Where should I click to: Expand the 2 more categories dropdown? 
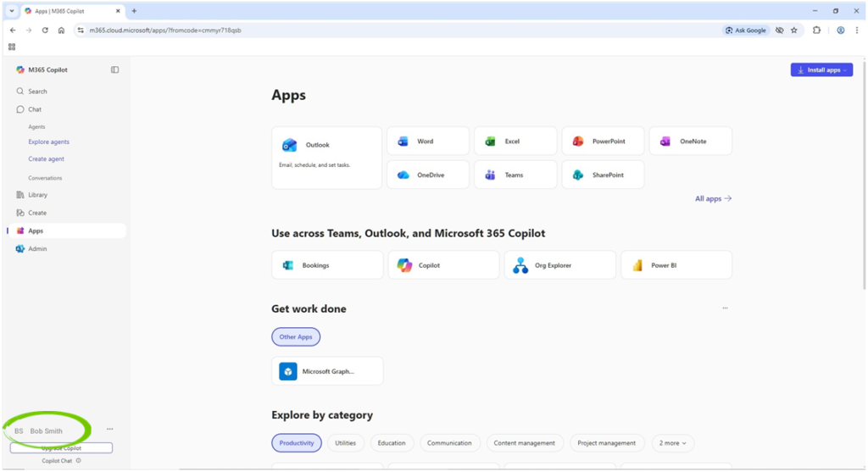click(x=672, y=442)
